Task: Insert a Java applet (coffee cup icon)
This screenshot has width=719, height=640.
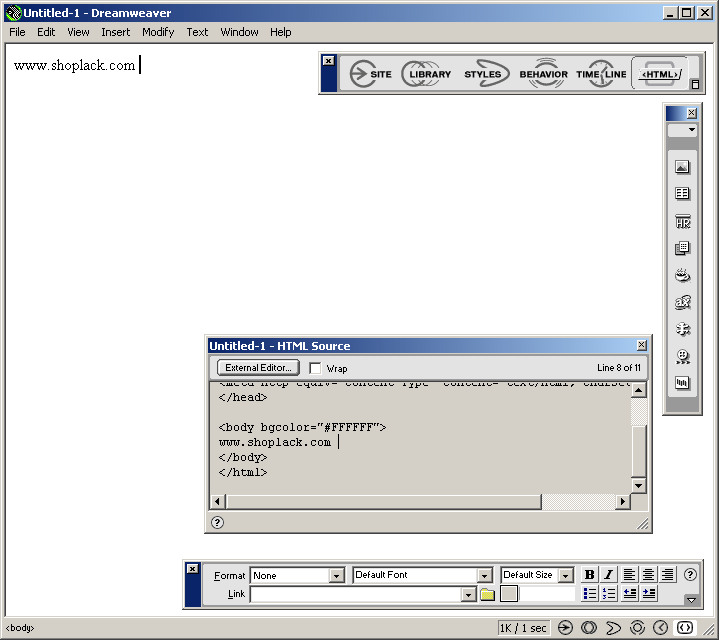Action: tap(682, 276)
